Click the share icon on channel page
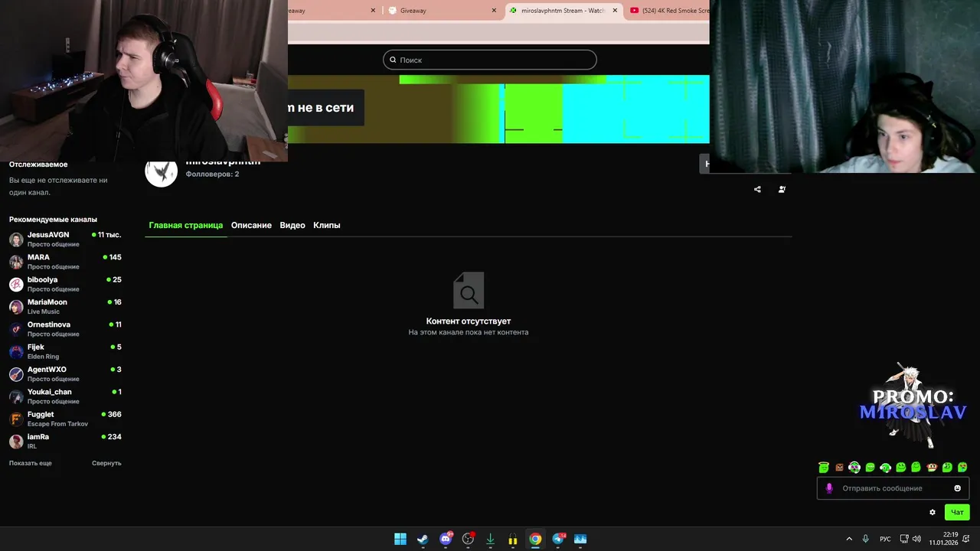The width and height of the screenshot is (980, 551). tap(757, 189)
